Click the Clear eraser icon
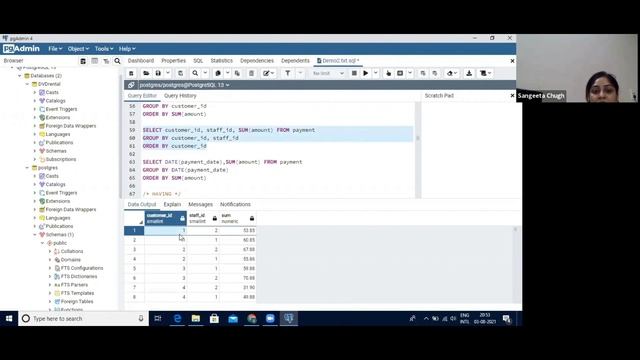 tap(450, 73)
